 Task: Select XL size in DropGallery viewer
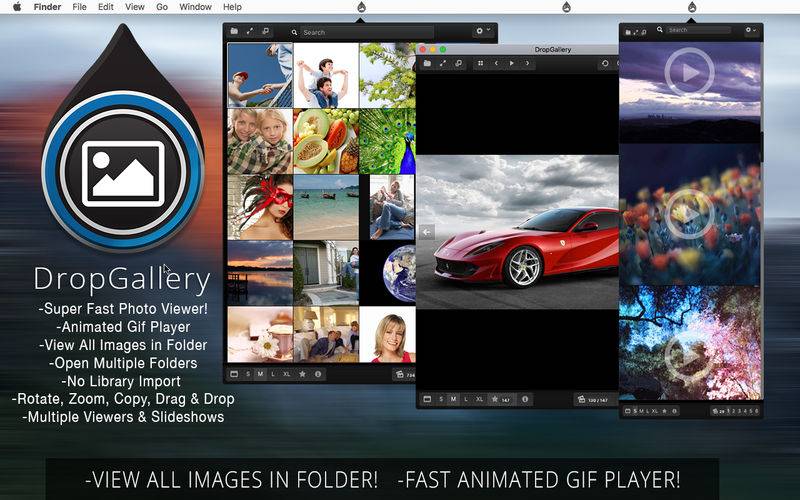pyautogui.click(x=480, y=399)
